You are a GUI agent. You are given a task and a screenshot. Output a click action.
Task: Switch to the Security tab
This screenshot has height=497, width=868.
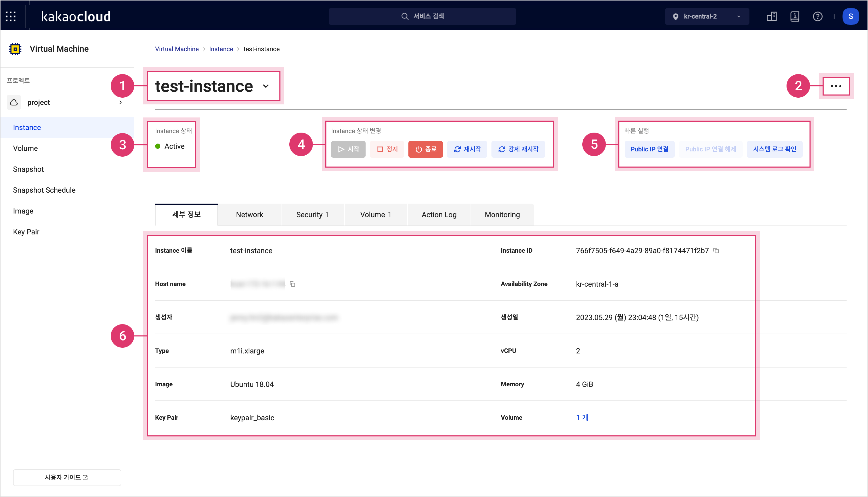pyautogui.click(x=312, y=214)
